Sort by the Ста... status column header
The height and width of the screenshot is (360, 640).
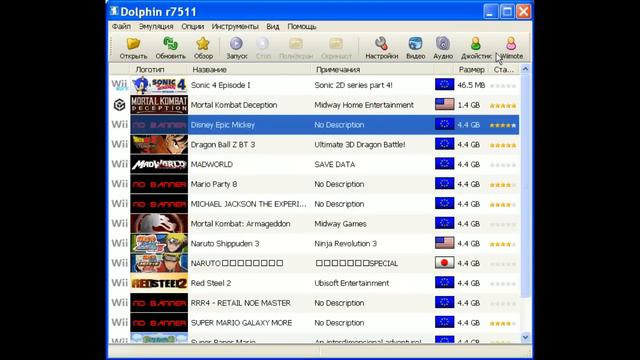(x=504, y=70)
